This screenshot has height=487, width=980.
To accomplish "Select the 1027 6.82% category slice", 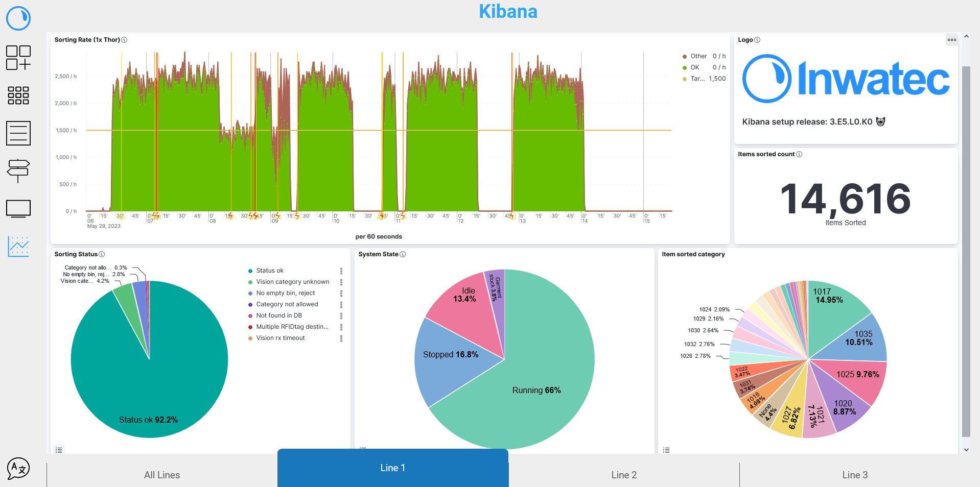I will [791, 418].
